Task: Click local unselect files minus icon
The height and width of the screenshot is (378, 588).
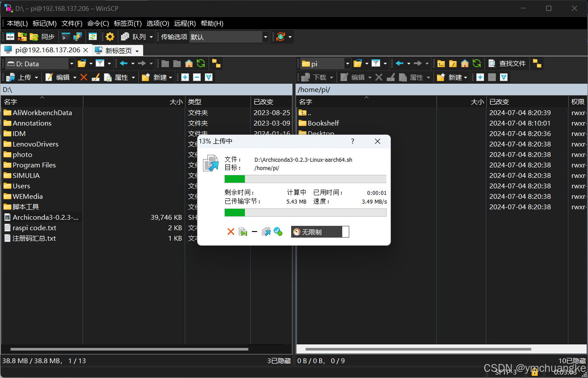Action: [x=197, y=77]
